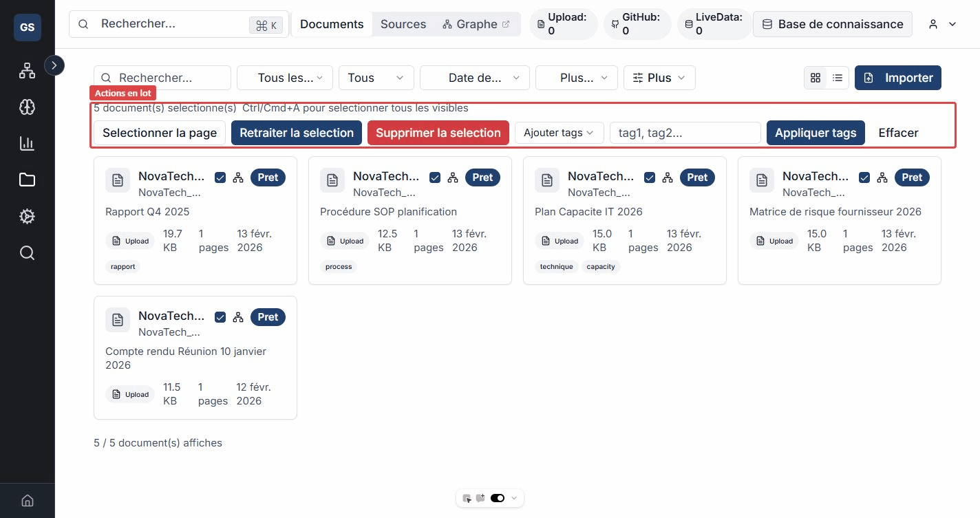Click the 'tag1, tag2...' input field

click(x=685, y=133)
